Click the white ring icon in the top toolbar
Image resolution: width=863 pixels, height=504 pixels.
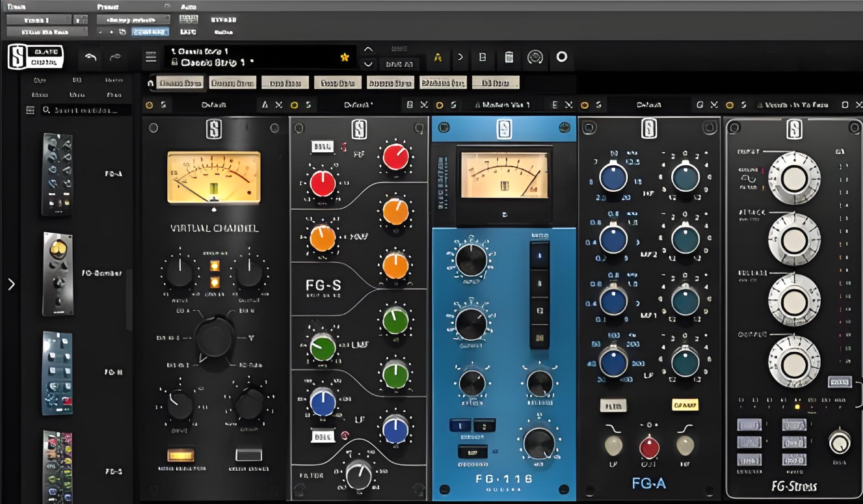coord(562,57)
